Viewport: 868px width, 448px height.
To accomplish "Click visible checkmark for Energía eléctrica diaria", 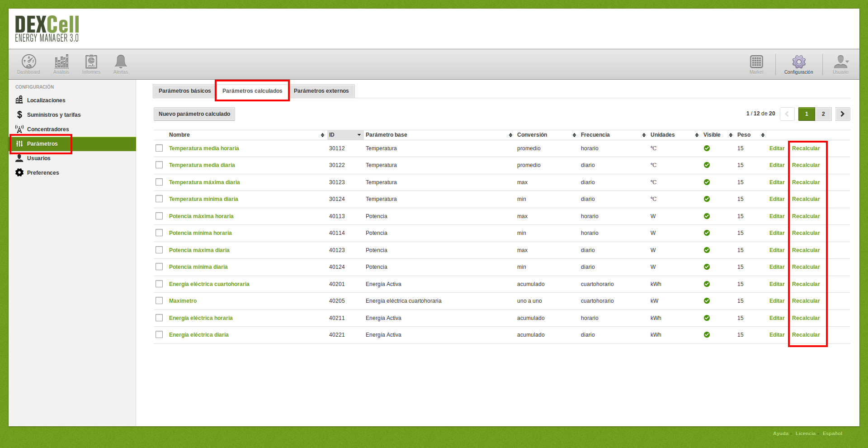I will coord(707,335).
